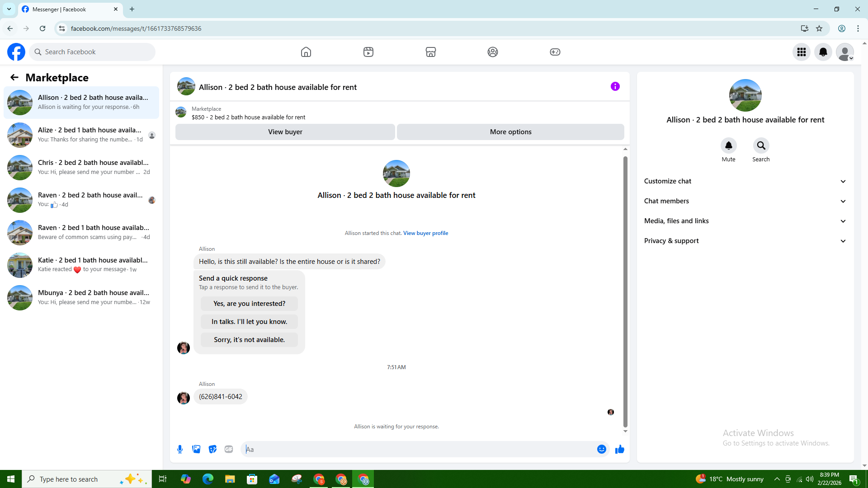Open a new browser tab
Screen dimensions: 868x488
132,9
